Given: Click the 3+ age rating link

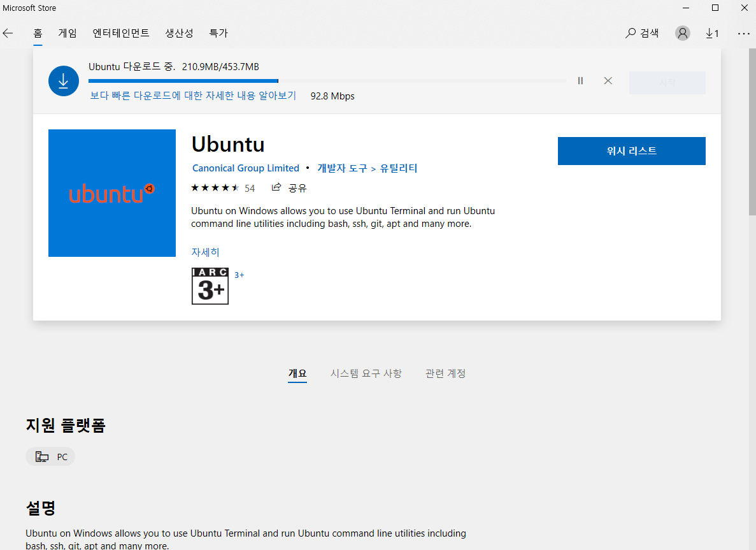Looking at the screenshot, I should tap(239, 275).
